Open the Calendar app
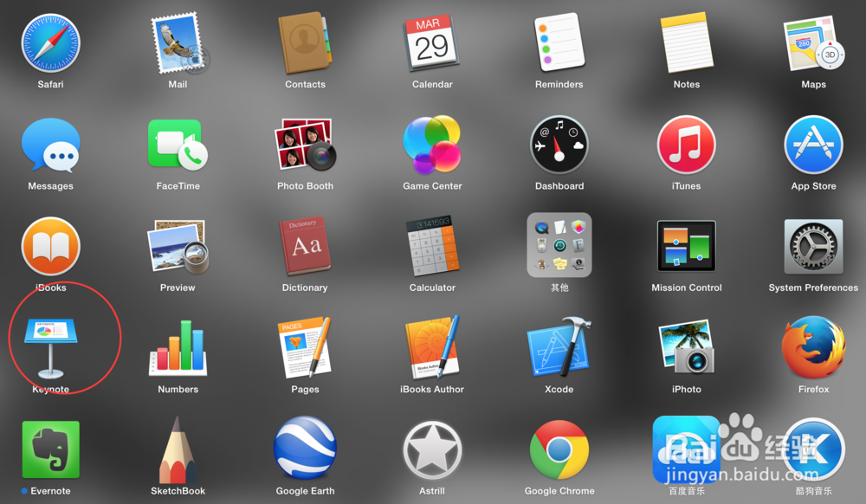Image resolution: width=866 pixels, height=504 pixels. (x=432, y=43)
